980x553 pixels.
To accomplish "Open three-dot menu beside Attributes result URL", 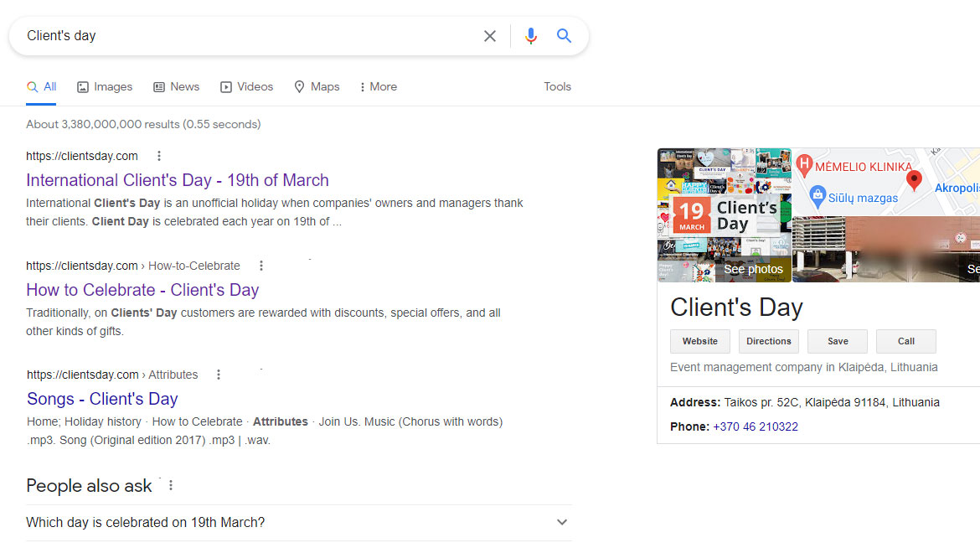I will (219, 375).
